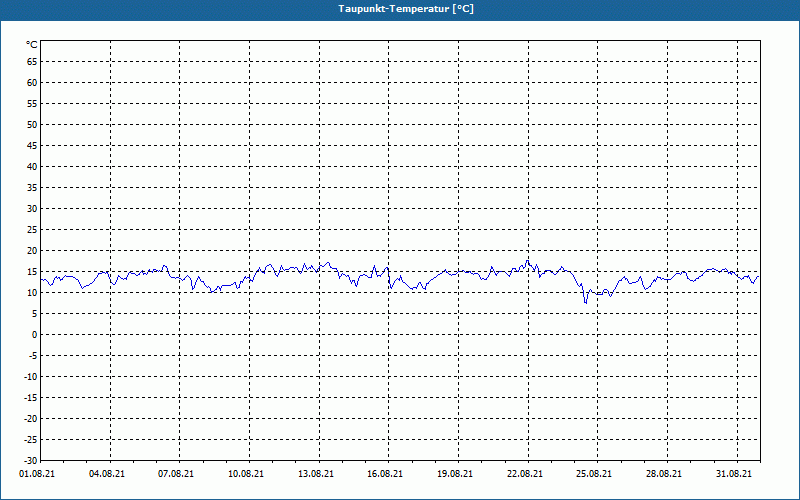
Task: Select the 45 y-axis label
Action: (32, 145)
